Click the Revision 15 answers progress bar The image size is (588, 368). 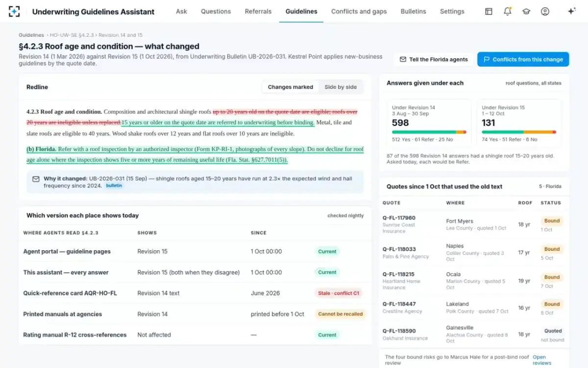click(x=519, y=132)
